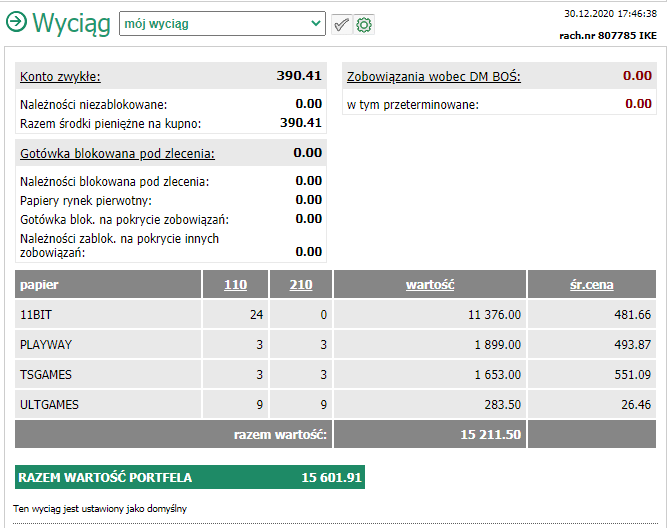
Task: Click ULTGAMES average price 26.46
Action: click(x=636, y=404)
